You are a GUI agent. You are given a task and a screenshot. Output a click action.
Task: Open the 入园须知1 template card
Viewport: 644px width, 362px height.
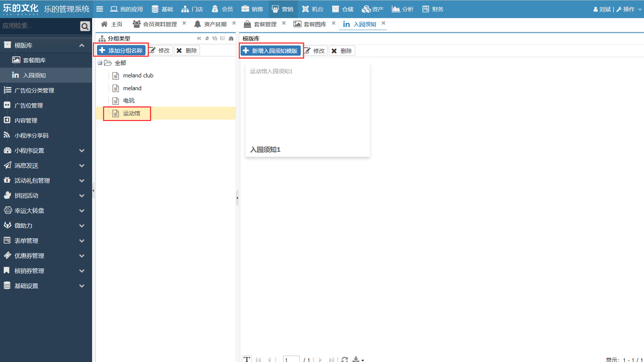tap(308, 110)
